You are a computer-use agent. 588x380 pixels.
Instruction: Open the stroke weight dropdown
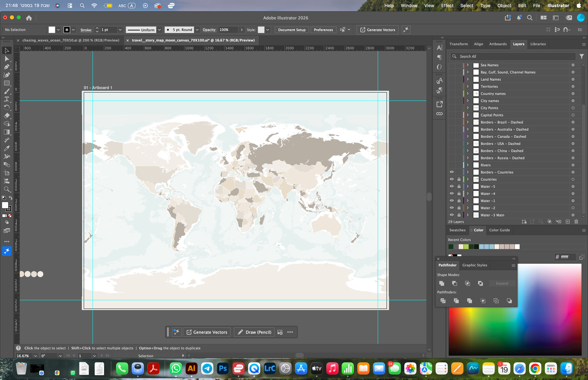pos(120,30)
